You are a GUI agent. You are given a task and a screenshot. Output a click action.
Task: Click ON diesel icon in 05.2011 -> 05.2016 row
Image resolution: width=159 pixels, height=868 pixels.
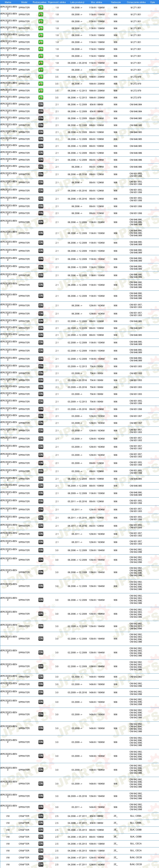tap(41, 501)
